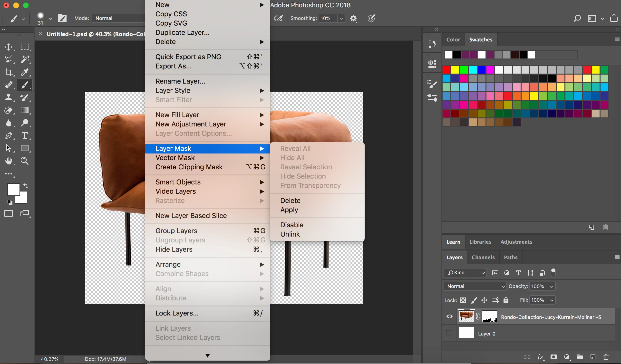Open the Kind filter dropdown

tap(465, 273)
